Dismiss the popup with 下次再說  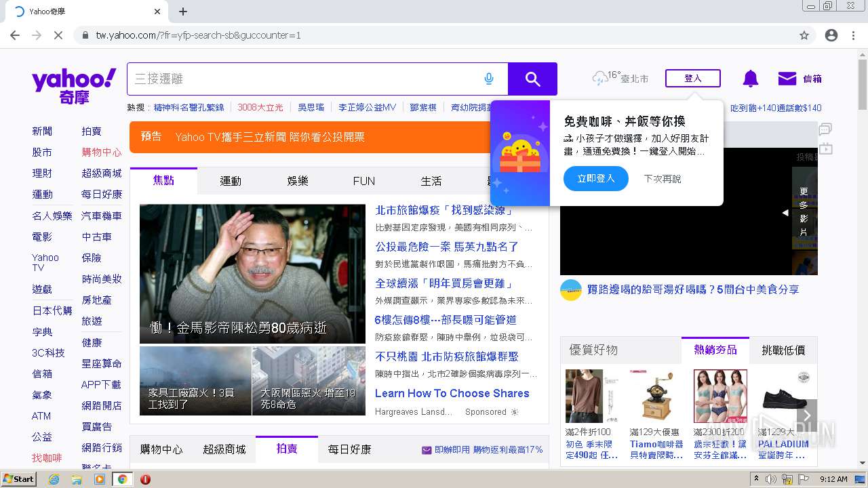point(663,179)
